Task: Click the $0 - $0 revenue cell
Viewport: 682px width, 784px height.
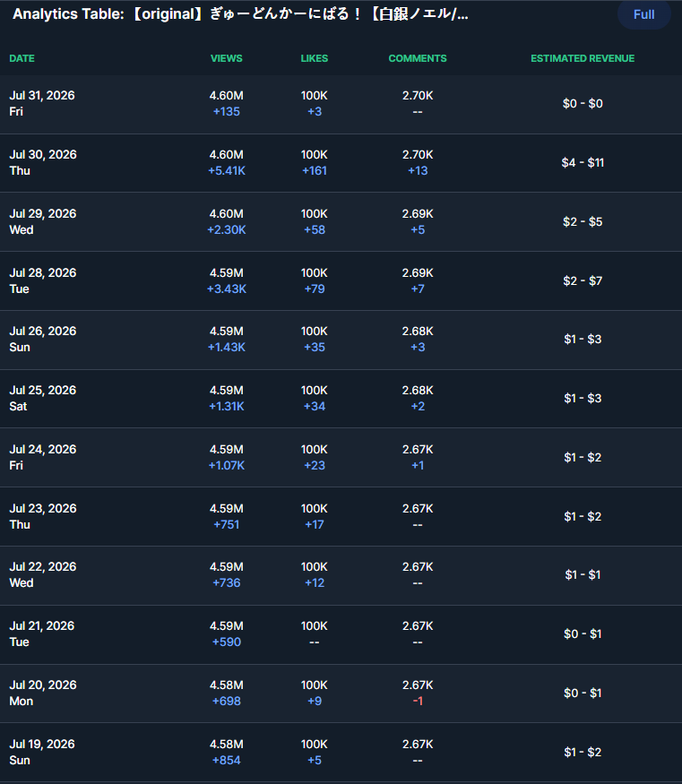Action: pyautogui.click(x=583, y=104)
